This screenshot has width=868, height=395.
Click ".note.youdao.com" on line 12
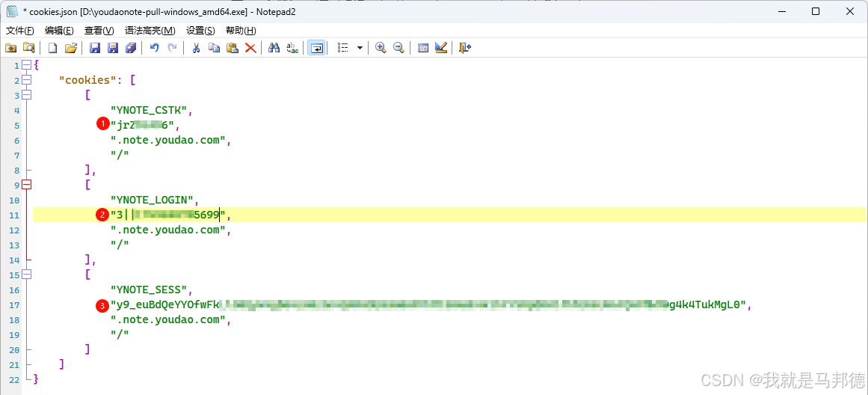168,230
